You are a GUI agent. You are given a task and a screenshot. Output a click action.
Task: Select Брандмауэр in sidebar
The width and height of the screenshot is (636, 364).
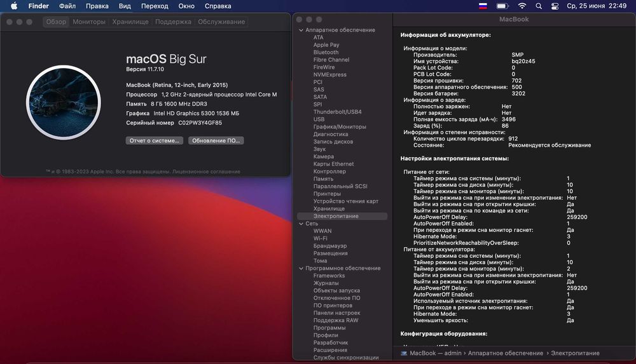coord(329,246)
